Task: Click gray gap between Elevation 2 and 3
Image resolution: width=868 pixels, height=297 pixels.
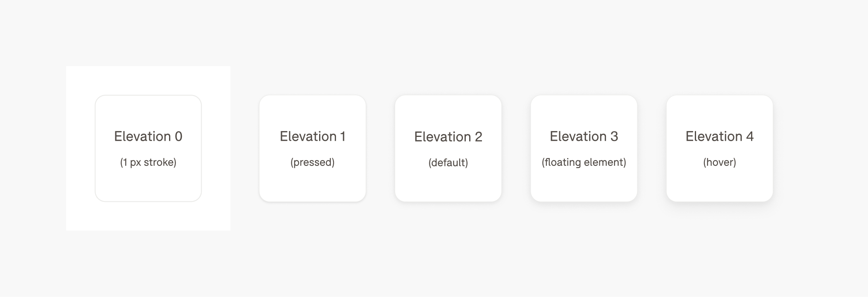Action: click(516, 148)
